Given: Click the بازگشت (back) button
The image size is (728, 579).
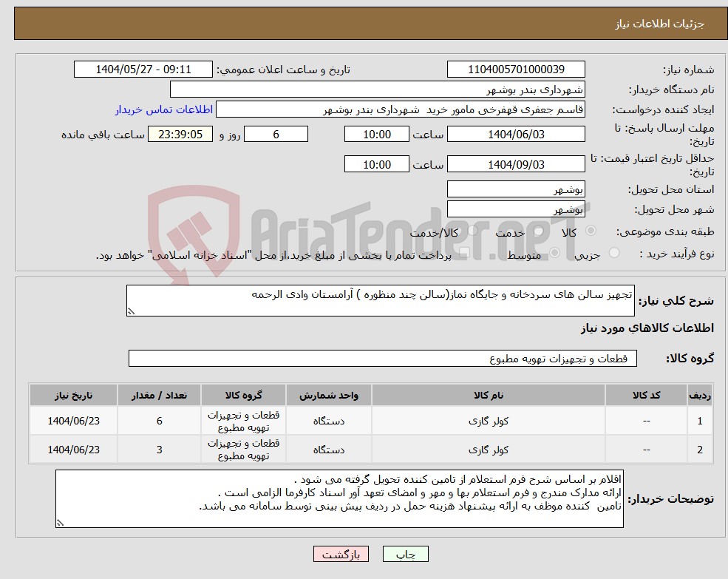Looking at the screenshot, I should point(341,554).
